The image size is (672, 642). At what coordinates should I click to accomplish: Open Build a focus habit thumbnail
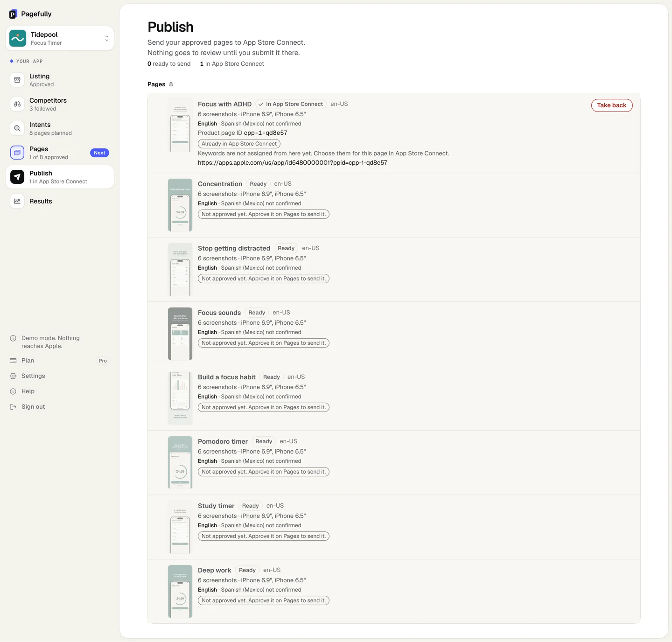coord(180,398)
